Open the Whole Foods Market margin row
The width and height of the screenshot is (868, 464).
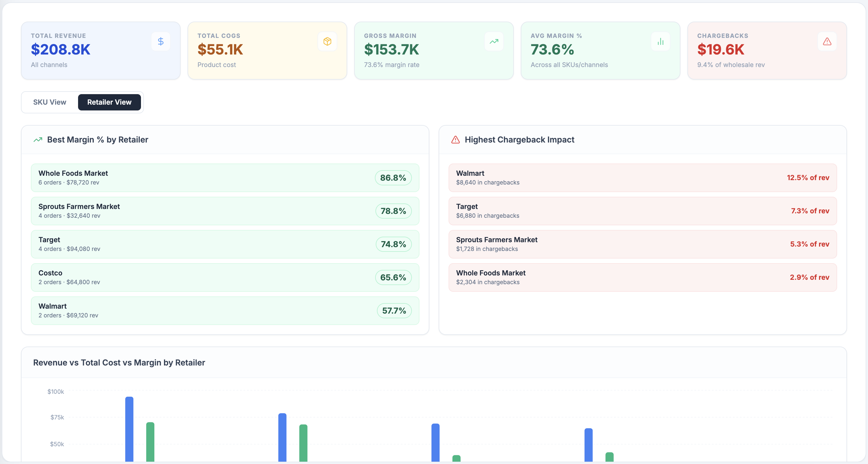point(225,178)
